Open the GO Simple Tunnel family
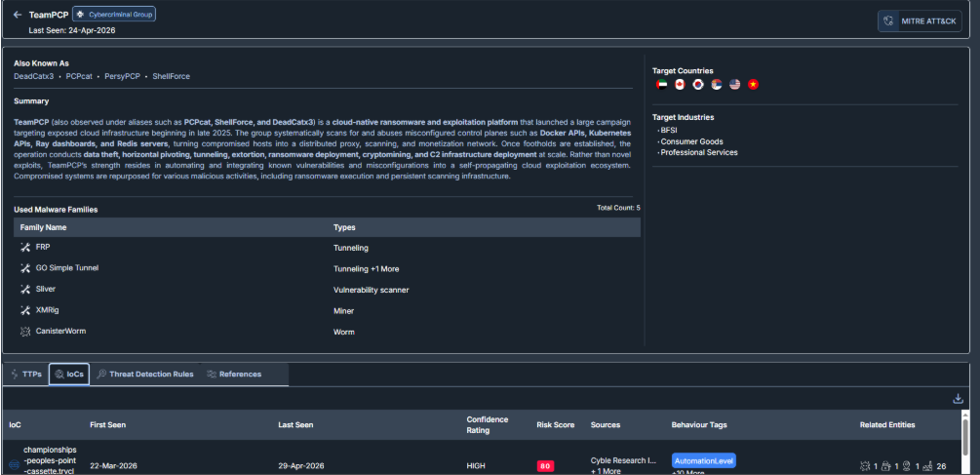Screen dimensions: 980x475 [67, 267]
